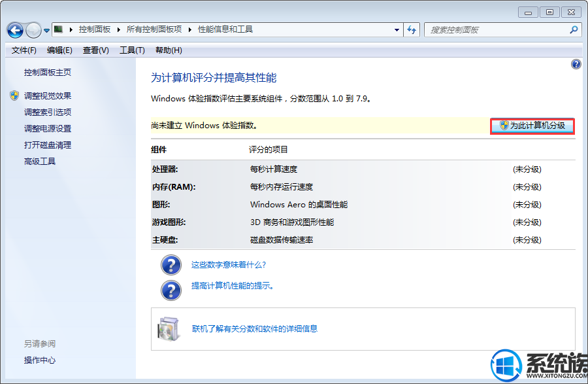Select 主硬盘 row label

165,240
